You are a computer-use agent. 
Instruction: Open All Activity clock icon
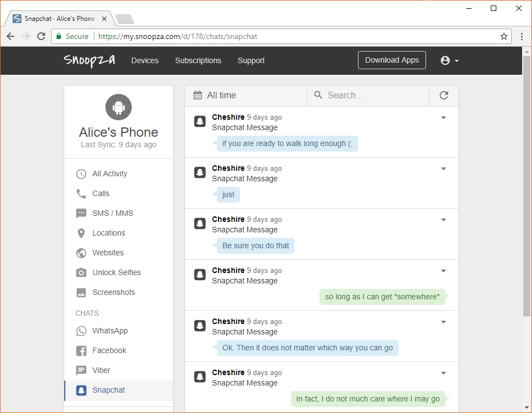point(81,174)
